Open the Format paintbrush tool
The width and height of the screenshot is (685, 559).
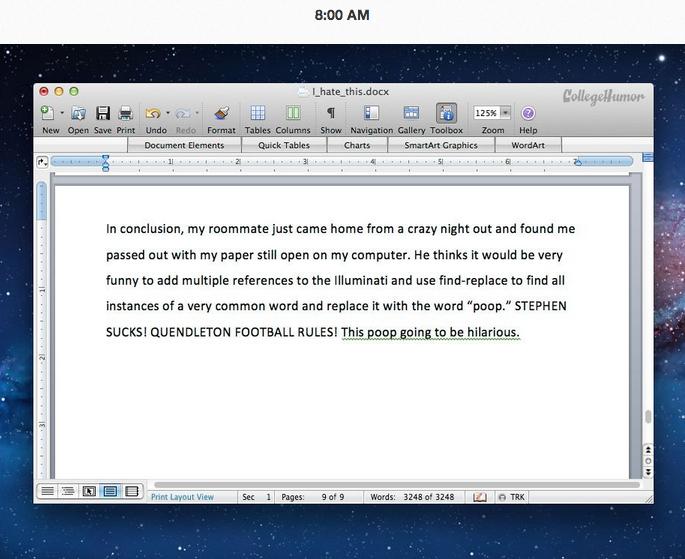coord(221,114)
